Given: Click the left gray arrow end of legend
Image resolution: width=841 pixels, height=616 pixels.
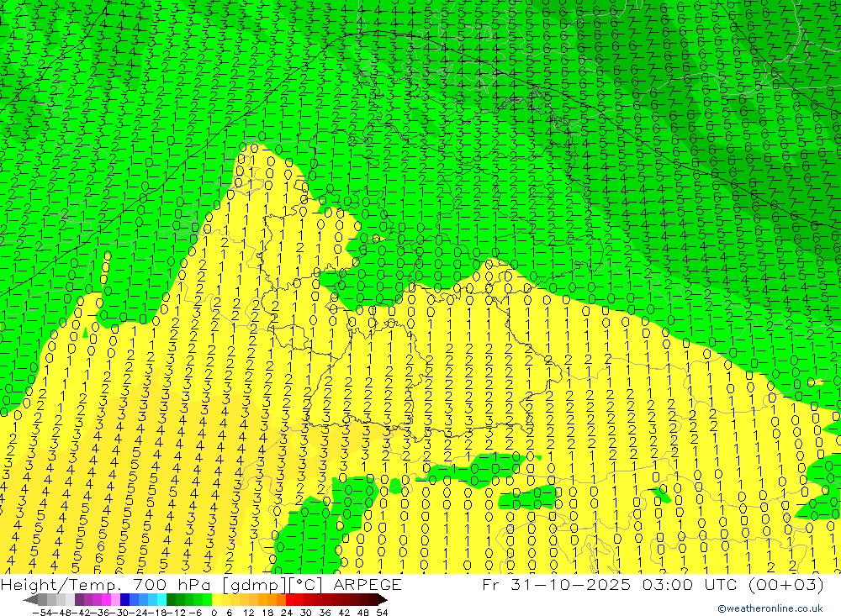Looking at the screenshot, I should [x=30, y=600].
